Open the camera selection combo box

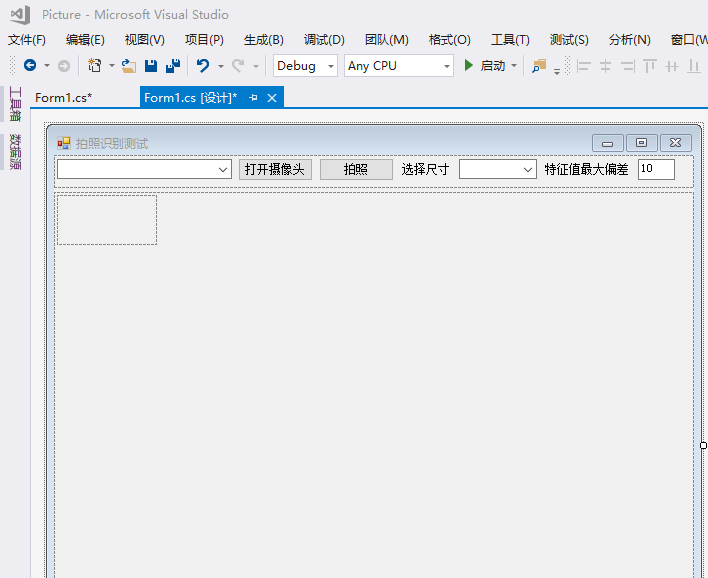tap(144, 169)
